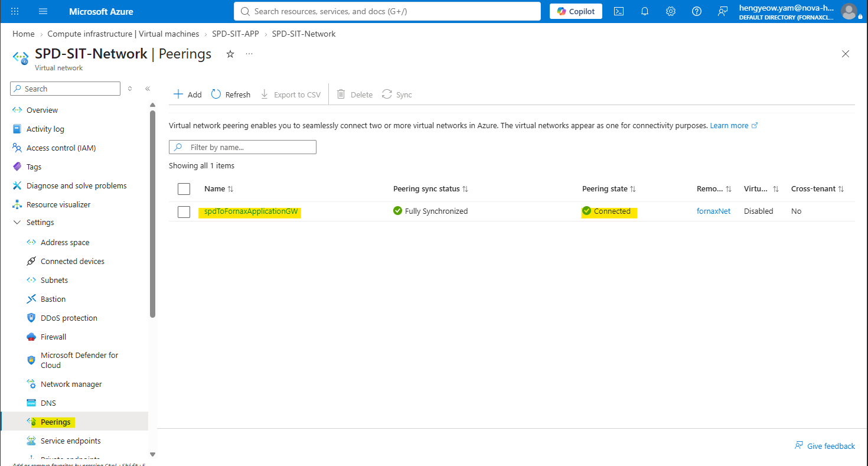Collapse the left menu with double-chevron
Image resolution: width=868 pixels, height=466 pixels.
click(148, 89)
